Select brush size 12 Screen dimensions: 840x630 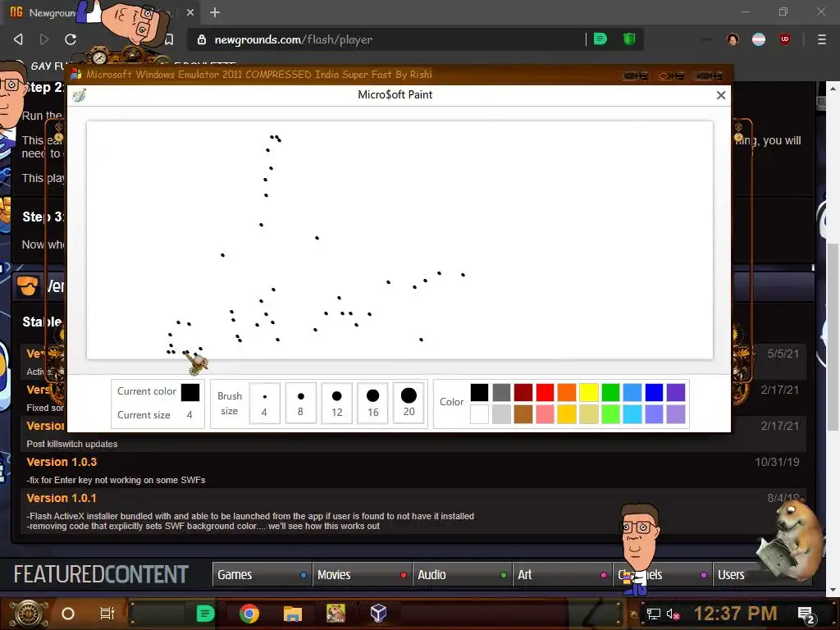[336, 404]
